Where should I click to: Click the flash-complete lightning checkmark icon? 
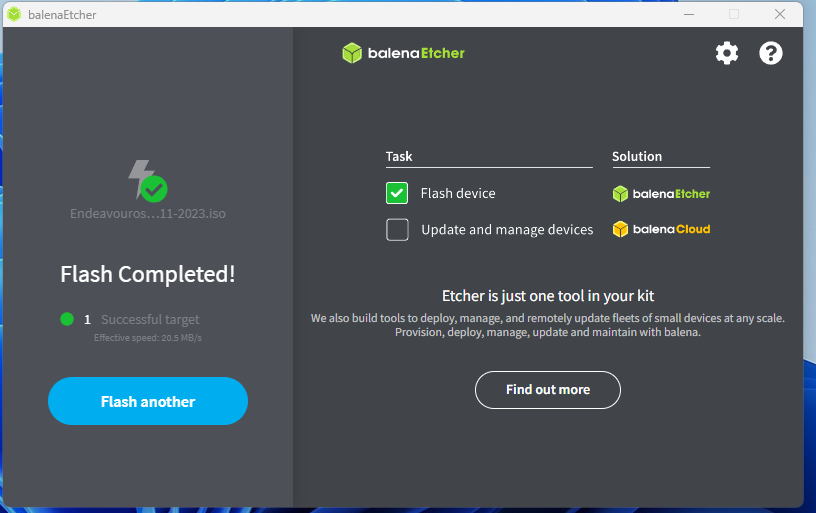(148, 181)
